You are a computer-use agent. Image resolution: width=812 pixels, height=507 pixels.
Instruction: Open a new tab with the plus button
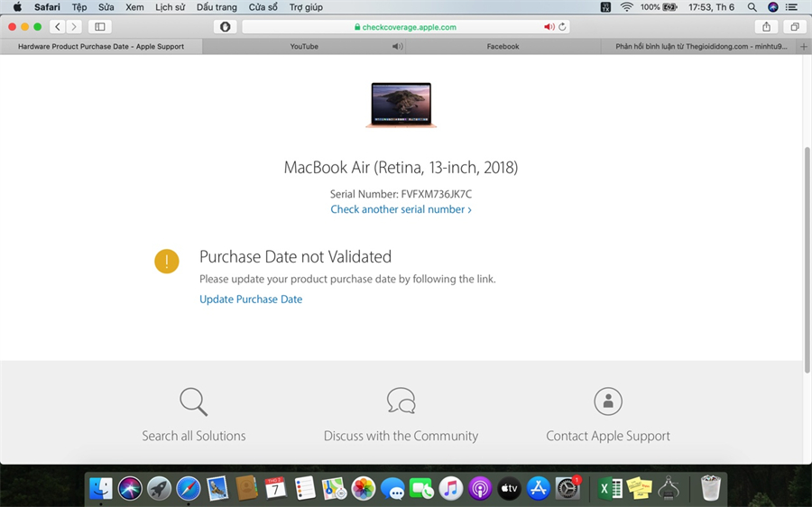pos(804,47)
